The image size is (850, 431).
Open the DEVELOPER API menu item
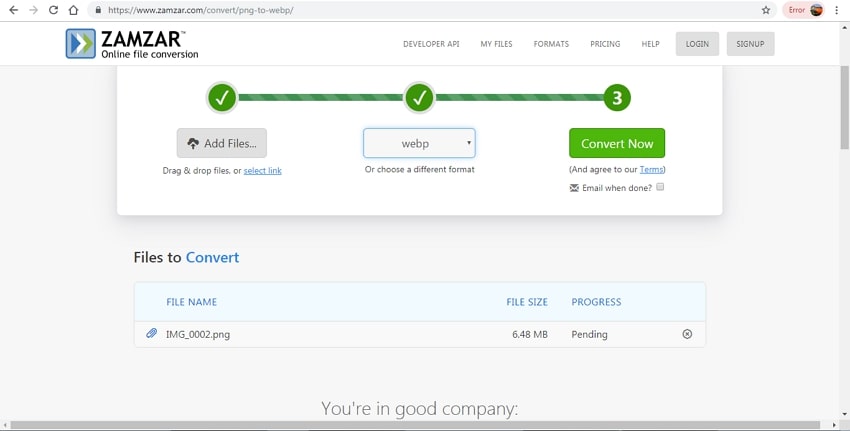pyautogui.click(x=431, y=44)
